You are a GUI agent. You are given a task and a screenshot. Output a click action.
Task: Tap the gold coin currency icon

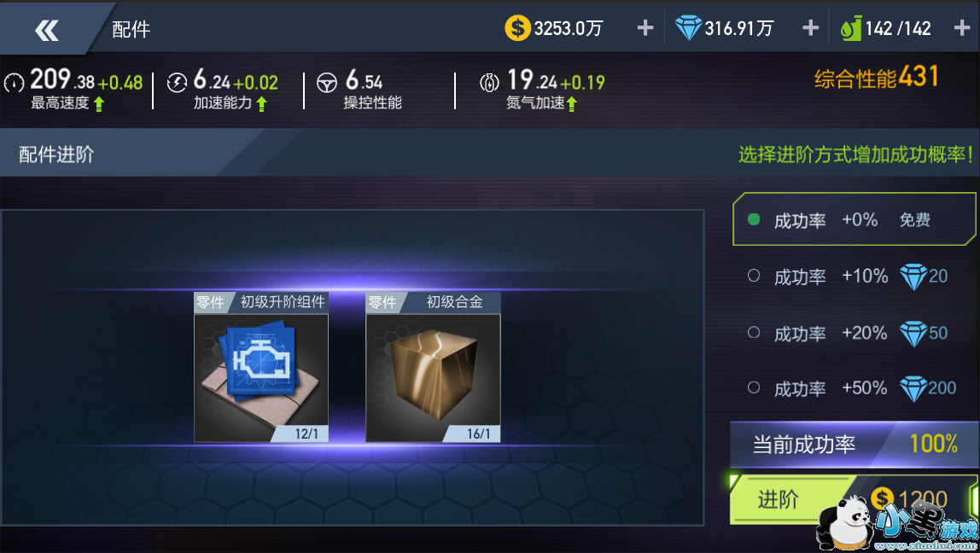point(517,28)
